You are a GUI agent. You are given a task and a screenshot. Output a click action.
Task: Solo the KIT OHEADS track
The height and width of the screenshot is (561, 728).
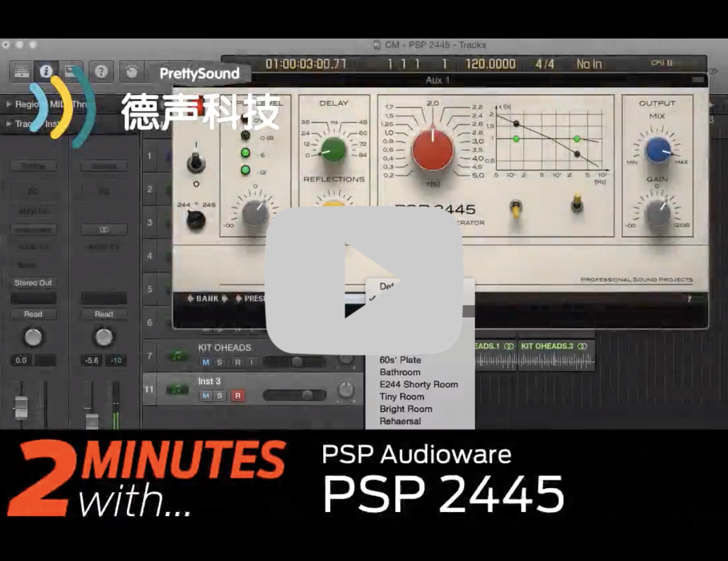219,362
